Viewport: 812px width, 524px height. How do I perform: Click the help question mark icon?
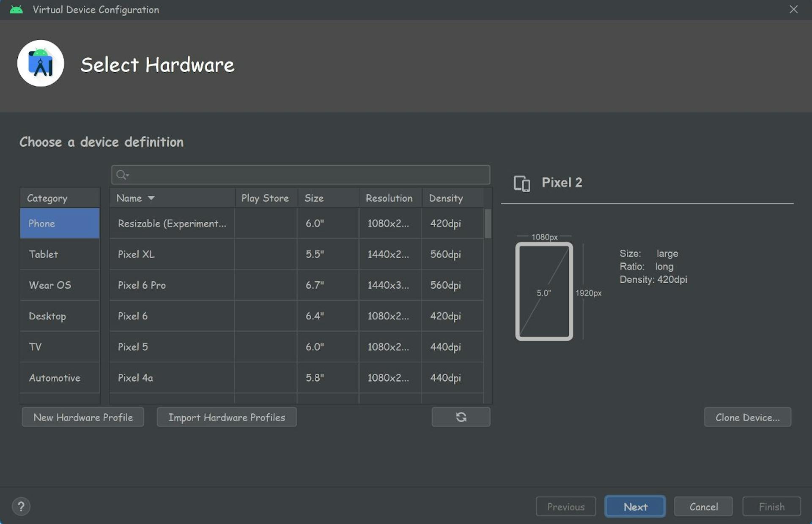click(x=21, y=506)
